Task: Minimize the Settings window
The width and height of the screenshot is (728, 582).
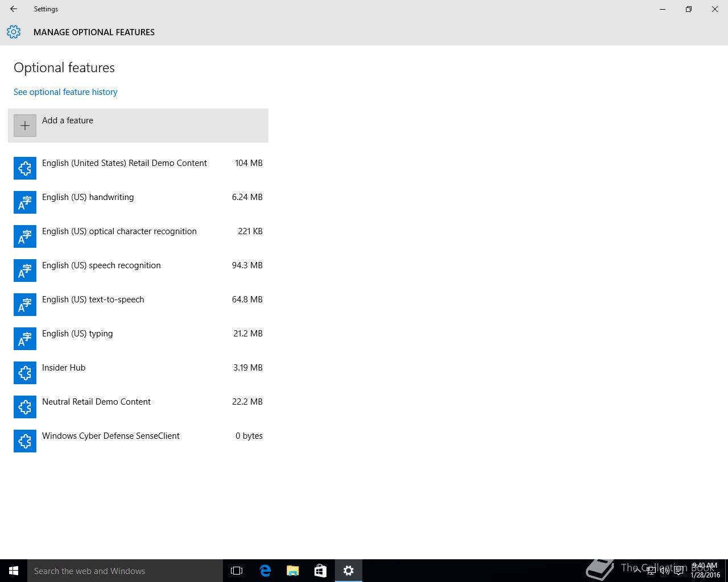Action: click(663, 9)
